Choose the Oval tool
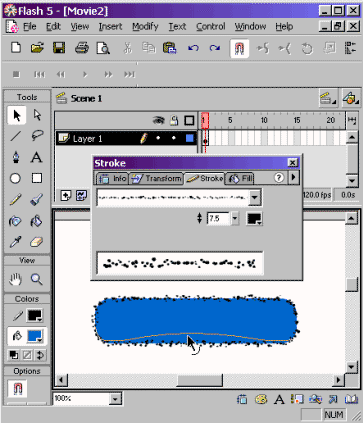The height and width of the screenshot is (423, 363). click(x=15, y=178)
